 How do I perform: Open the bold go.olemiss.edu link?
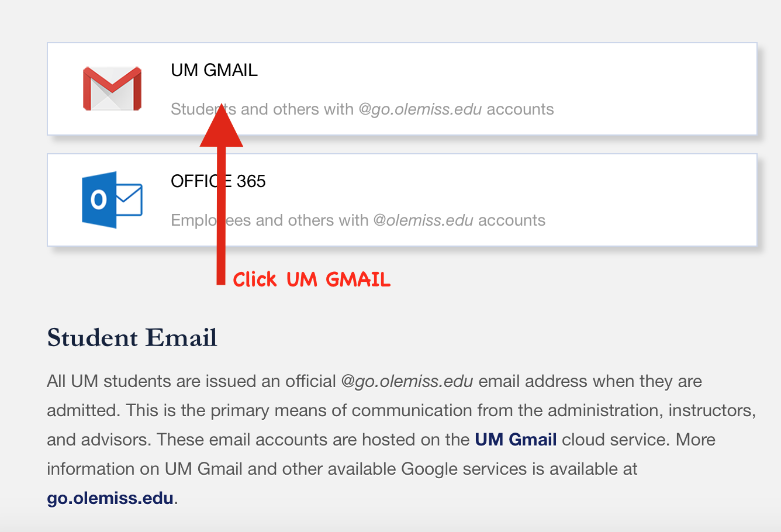click(110, 498)
